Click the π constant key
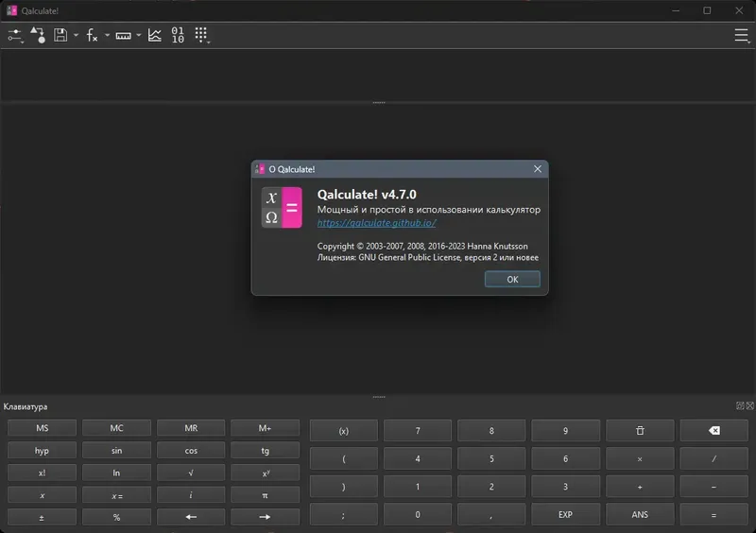 [x=265, y=495]
